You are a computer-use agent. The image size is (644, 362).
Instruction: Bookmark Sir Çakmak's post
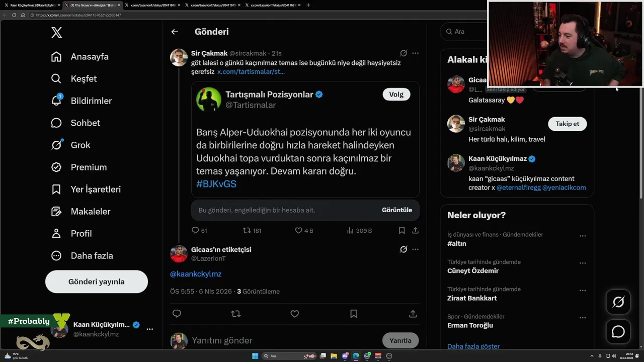click(401, 230)
